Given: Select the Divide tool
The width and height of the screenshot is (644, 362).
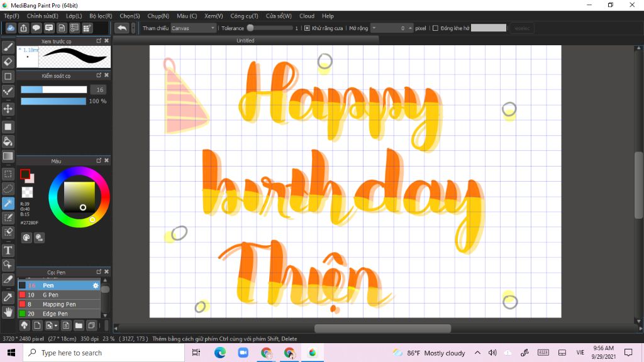Looking at the screenshot, I should coord(8,280).
